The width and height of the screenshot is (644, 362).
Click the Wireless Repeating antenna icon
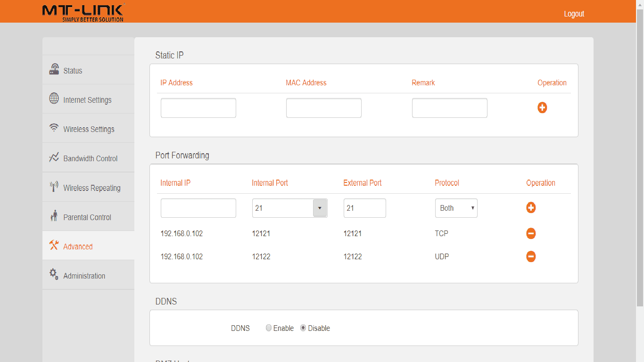pos(54,187)
